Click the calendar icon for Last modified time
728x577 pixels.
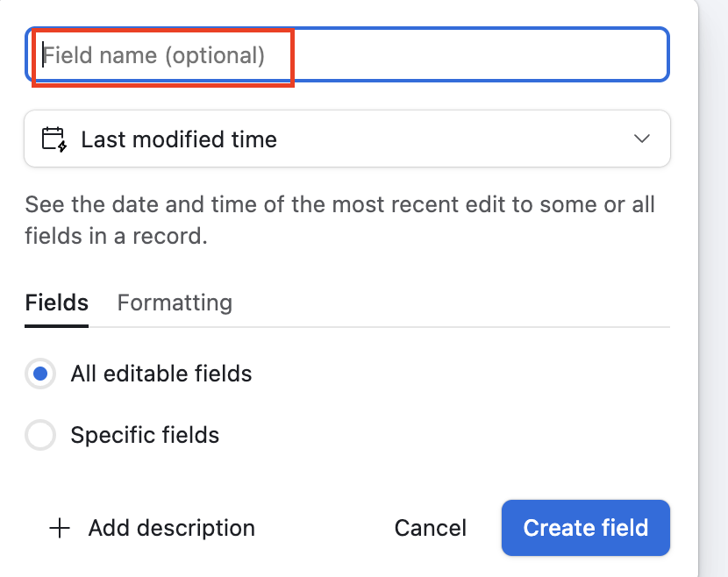pyautogui.click(x=54, y=139)
